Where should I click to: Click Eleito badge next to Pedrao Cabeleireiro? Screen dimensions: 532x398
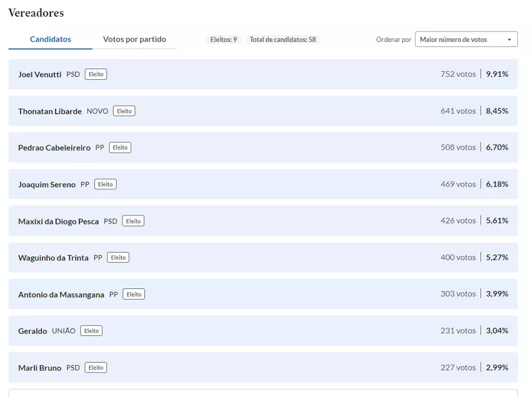(120, 147)
